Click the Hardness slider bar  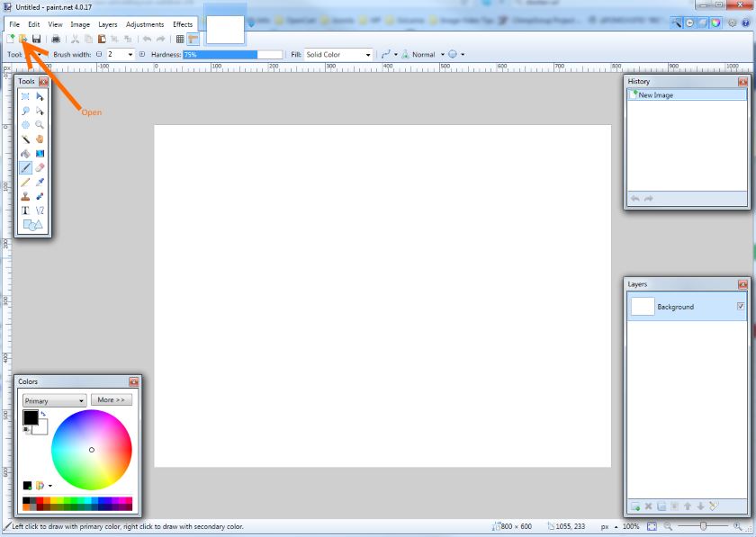point(220,55)
